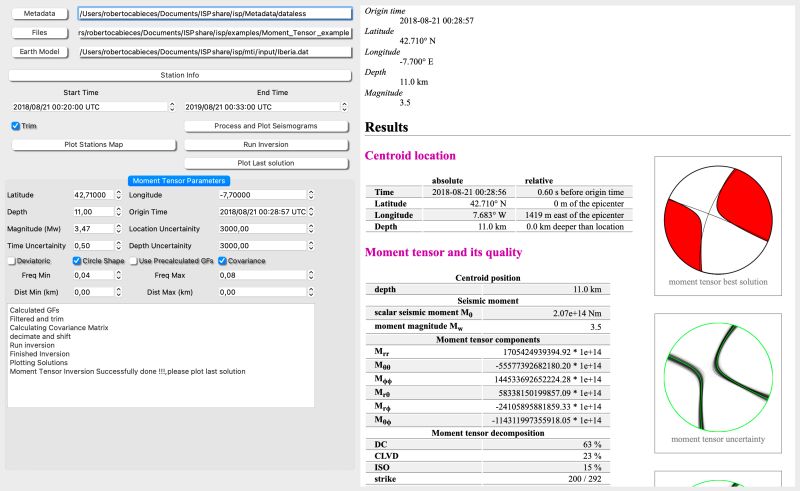
Task: Click the Magnitude value field 3,47
Action: pos(93,229)
